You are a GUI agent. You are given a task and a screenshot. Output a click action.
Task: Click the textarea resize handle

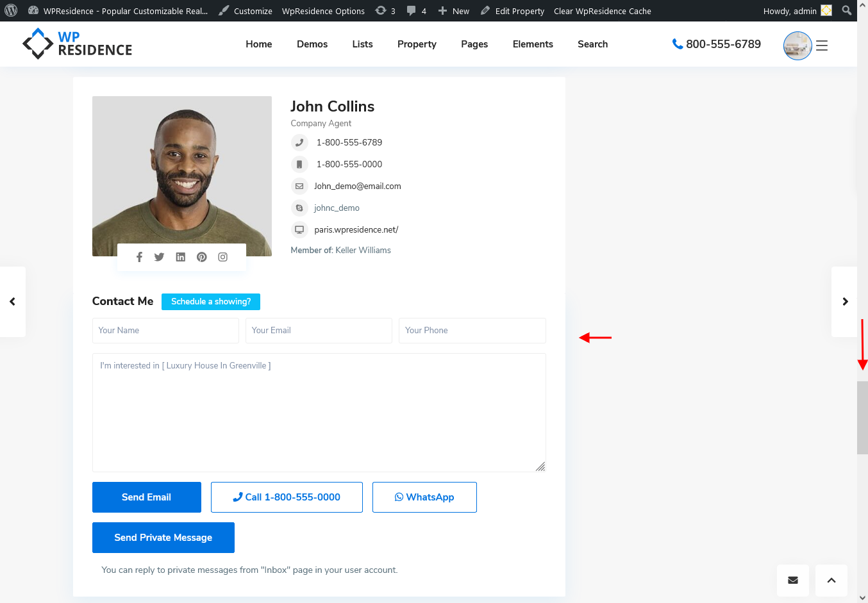click(540, 467)
